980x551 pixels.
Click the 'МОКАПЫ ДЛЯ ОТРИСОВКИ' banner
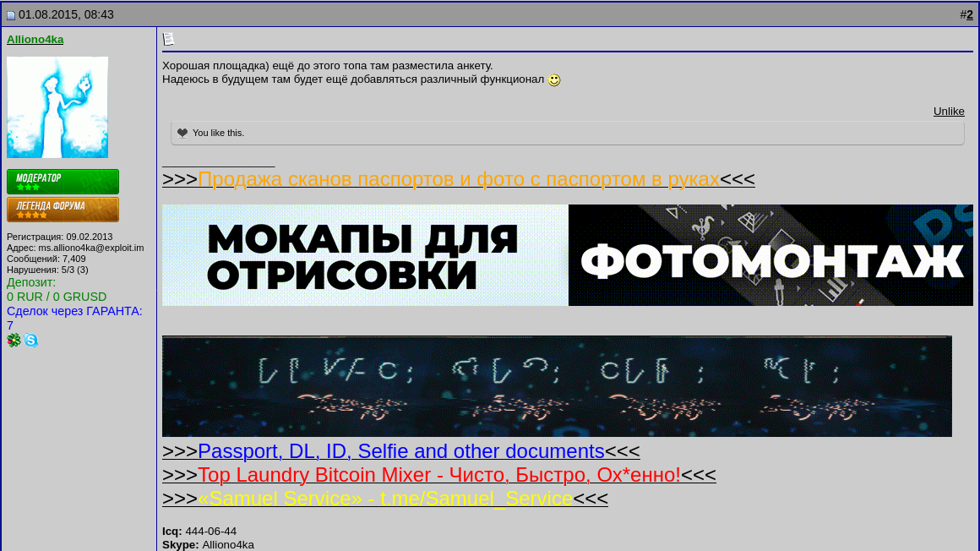click(x=363, y=254)
